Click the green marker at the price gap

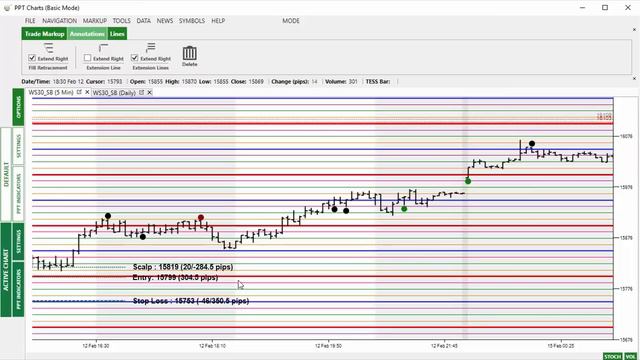(468, 181)
